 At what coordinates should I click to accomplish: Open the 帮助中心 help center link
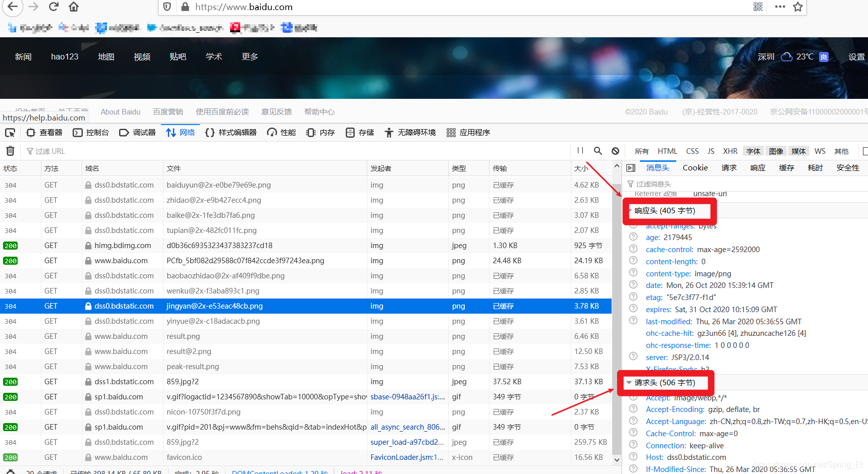pos(319,112)
